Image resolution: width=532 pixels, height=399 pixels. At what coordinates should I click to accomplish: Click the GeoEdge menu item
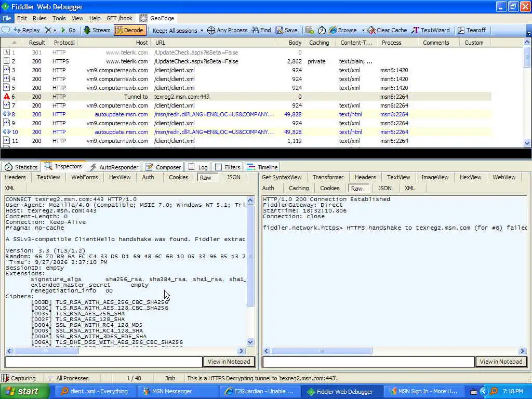coord(157,18)
